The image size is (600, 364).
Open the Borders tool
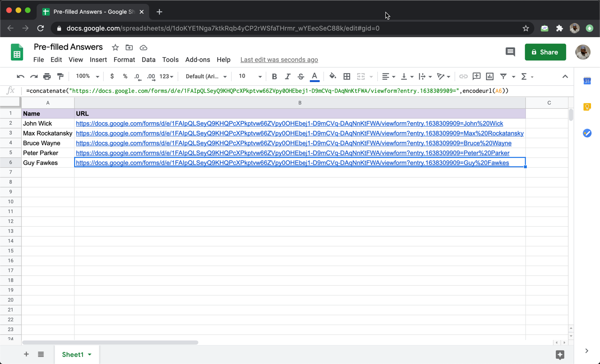(347, 76)
